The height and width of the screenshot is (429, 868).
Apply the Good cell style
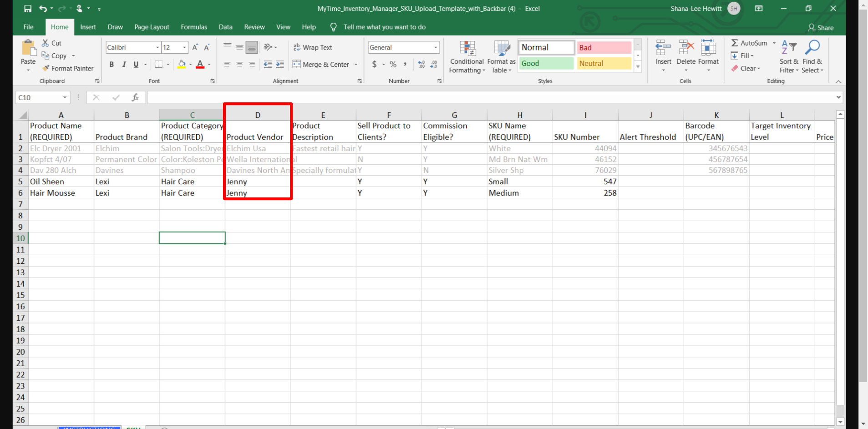tap(546, 63)
